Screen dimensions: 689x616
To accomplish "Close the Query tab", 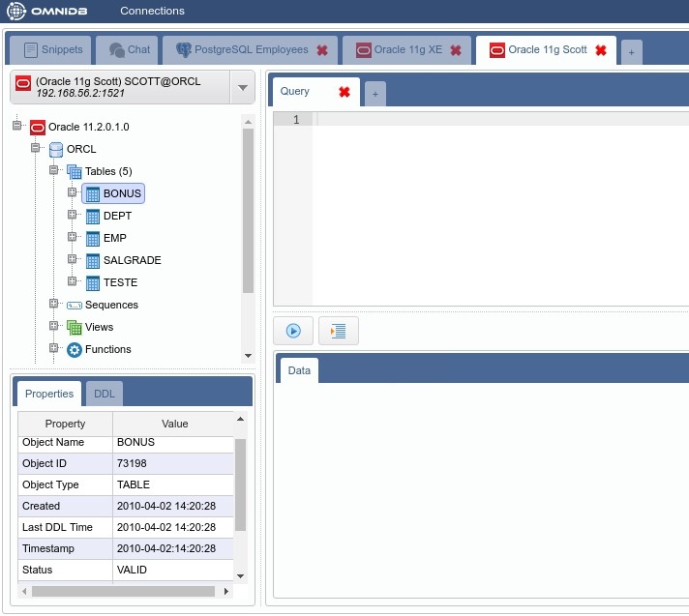I will (344, 92).
